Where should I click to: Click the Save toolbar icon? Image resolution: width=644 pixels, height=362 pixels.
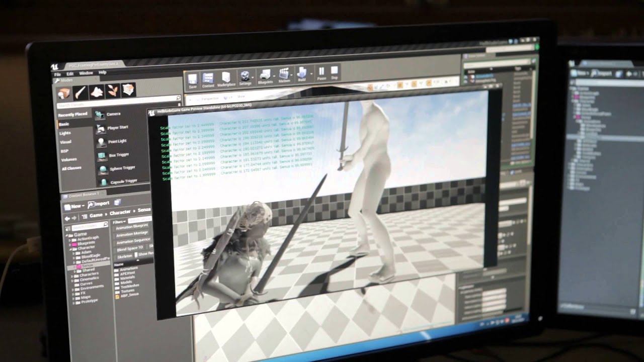(193, 80)
